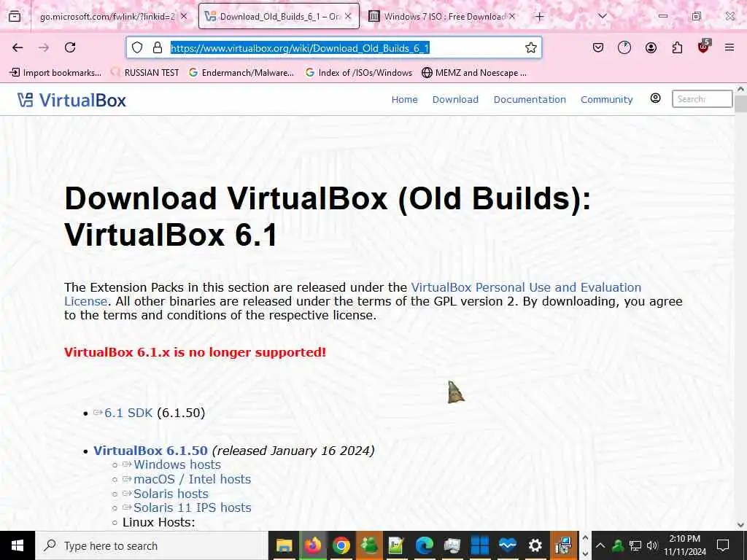Open the blue heartbeat monitor taskbar app
Image resolution: width=747 pixels, height=560 pixels.
[x=508, y=545]
